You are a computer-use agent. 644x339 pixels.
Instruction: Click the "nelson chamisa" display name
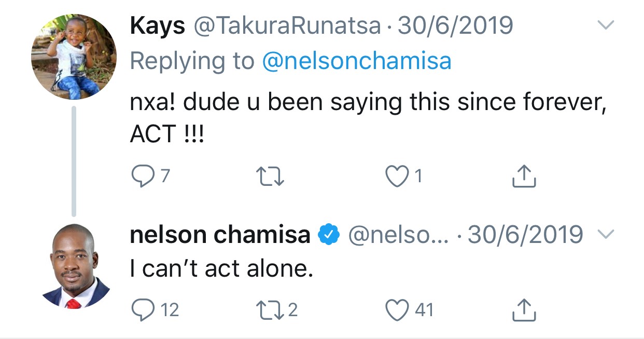click(220, 235)
